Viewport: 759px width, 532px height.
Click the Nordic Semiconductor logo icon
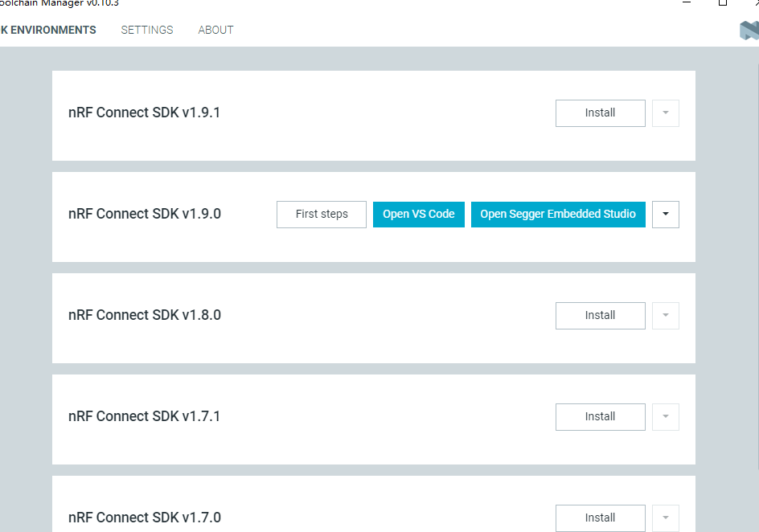748,31
